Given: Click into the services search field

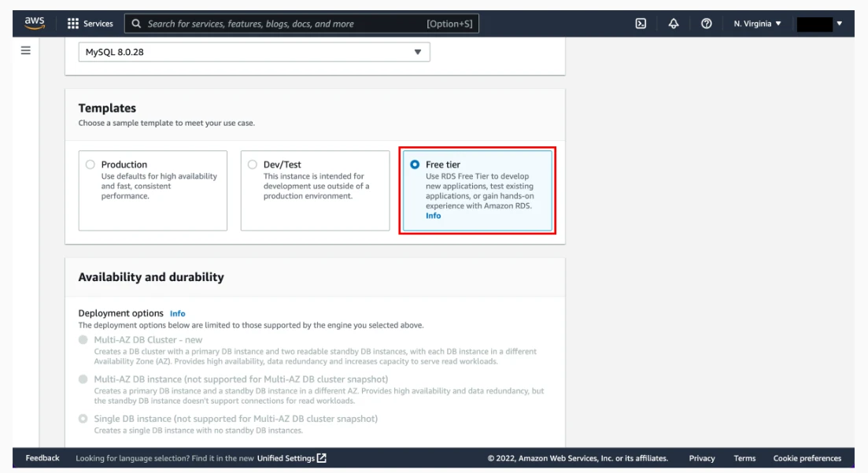Looking at the screenshot, I should [301, 24].
